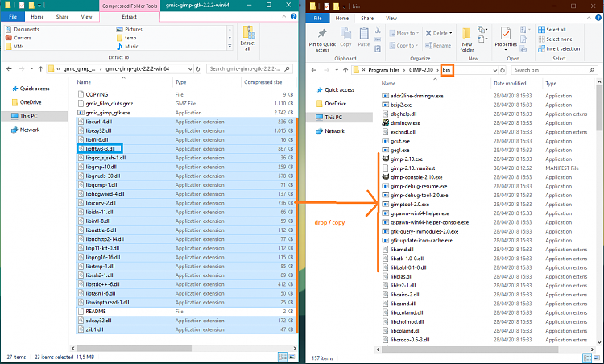Switch bin window to details view button
Image resolution: width=604 pixels, height=364 pixels.
pos(587,358)
